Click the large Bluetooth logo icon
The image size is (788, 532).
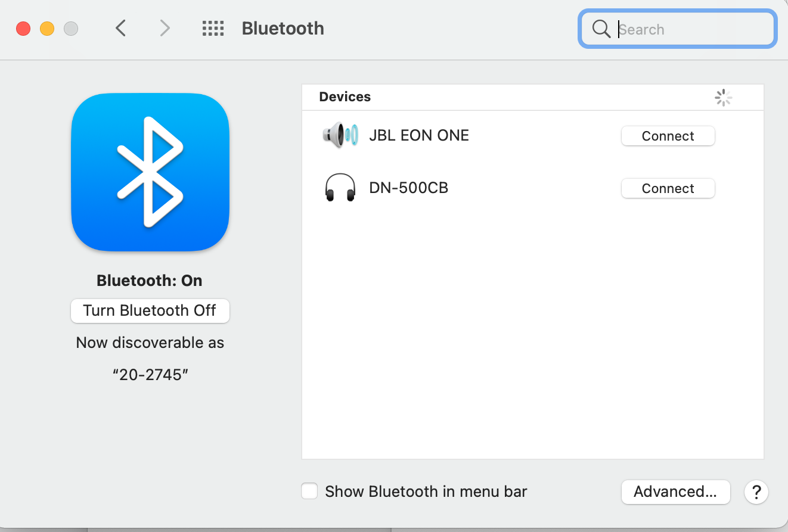pos(150,172)
